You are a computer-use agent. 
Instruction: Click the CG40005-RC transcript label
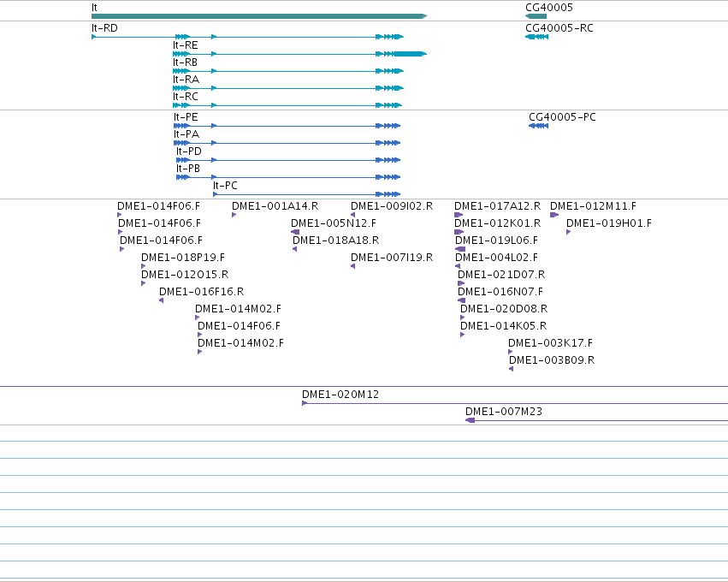tap(559, 28)
